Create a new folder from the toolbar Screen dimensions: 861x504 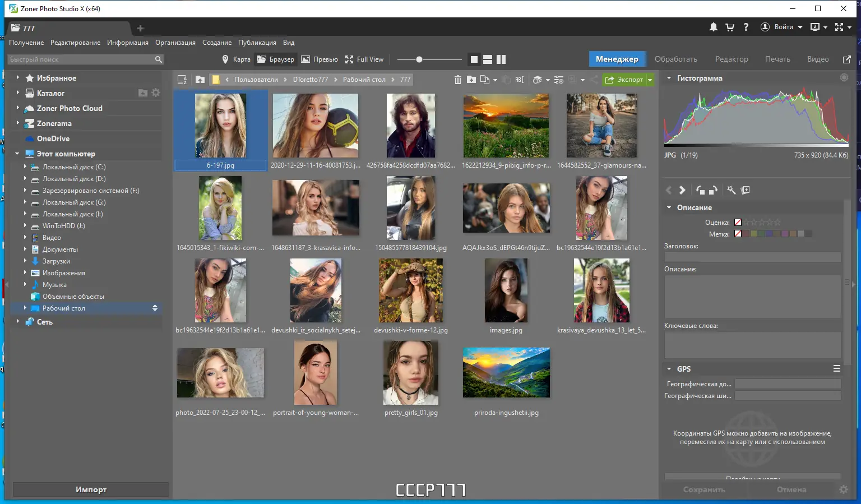[473, 79]
